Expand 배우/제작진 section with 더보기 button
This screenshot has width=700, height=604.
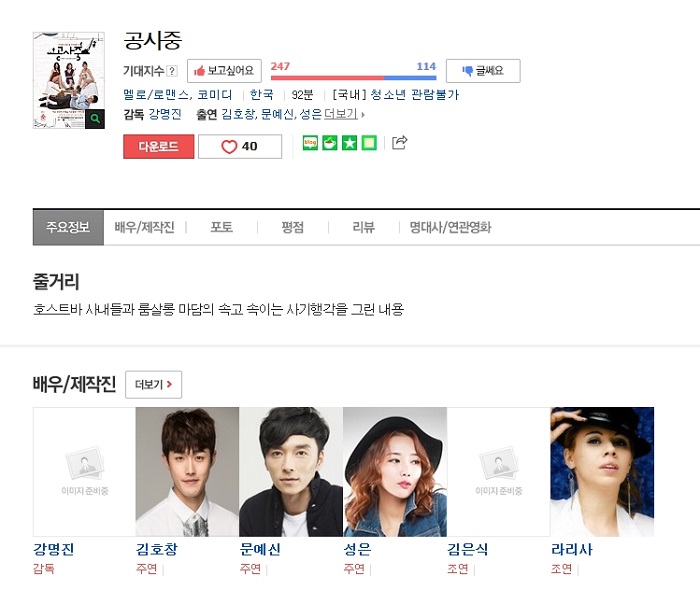tap(154, 384)
